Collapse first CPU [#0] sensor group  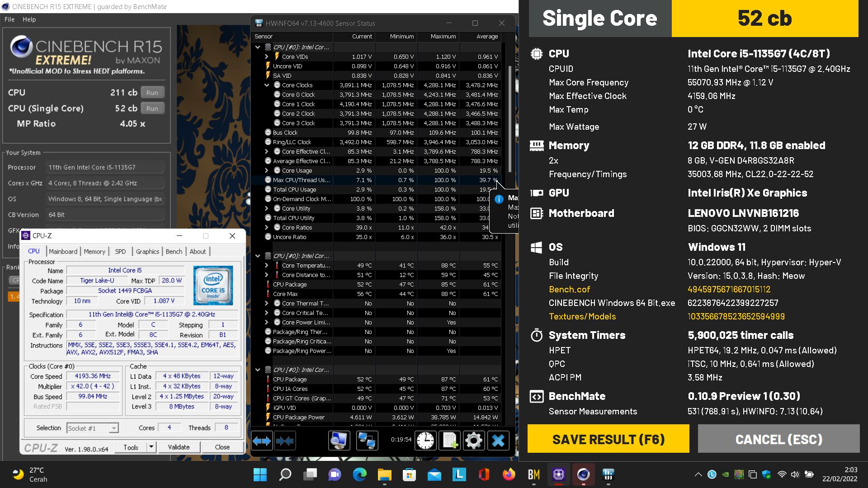pyautogui.click(x=258, y=47)
